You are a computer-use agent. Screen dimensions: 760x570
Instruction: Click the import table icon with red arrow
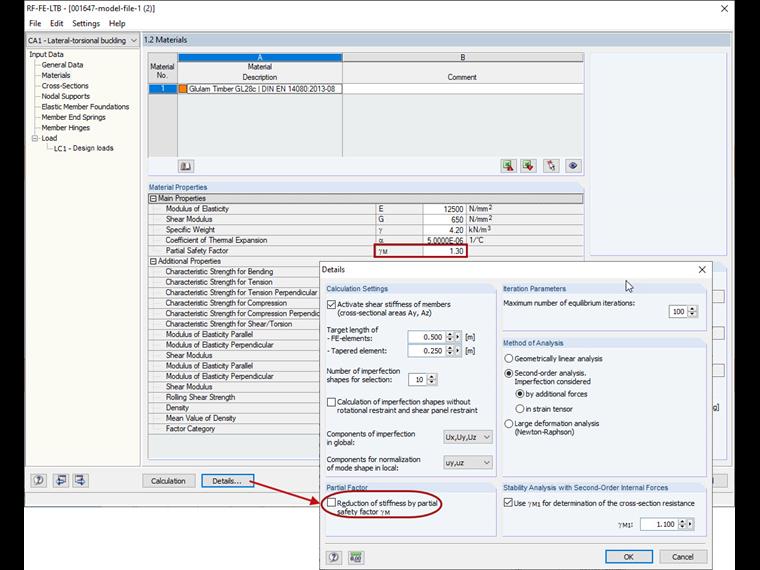(528, 166)
